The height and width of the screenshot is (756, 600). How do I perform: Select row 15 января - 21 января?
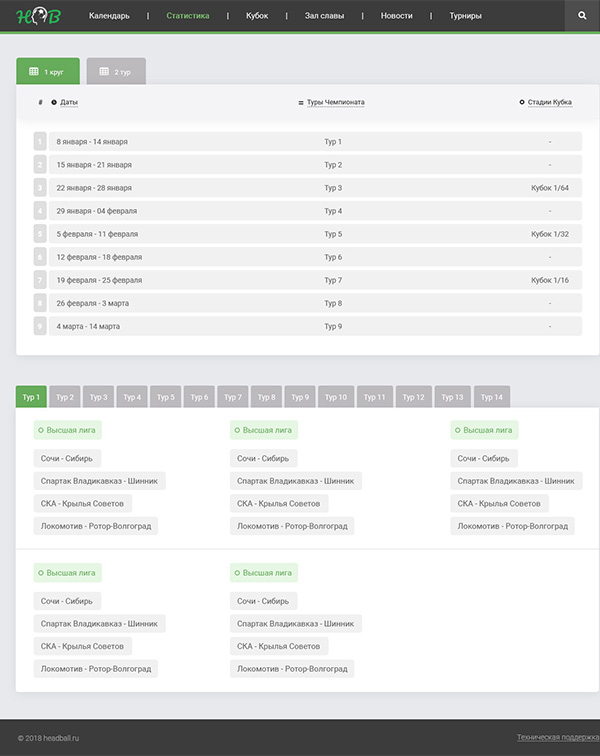pos(315,165)
